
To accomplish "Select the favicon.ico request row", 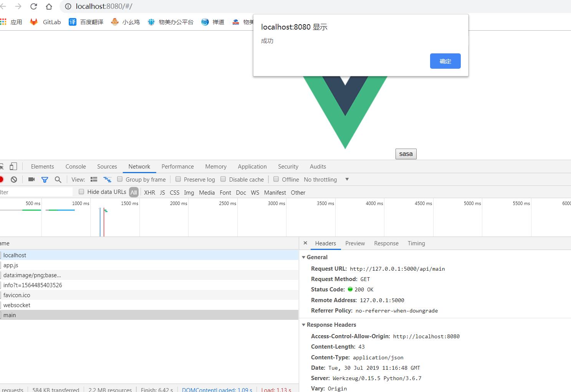I will [x=149, y=295].
